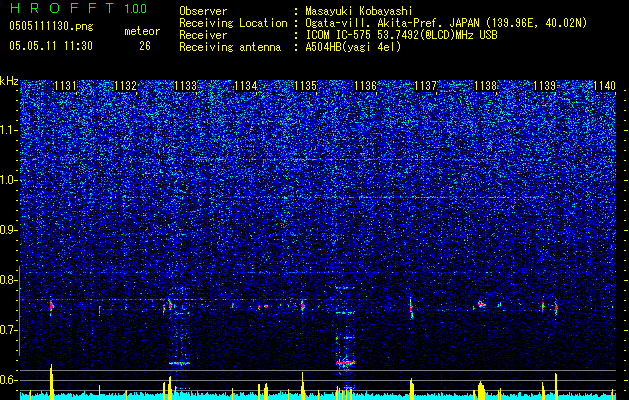Screen dimensions: 629x400
Task: Click the 1132 time marker
Action: pyautogui.click(x=126, y=86)
